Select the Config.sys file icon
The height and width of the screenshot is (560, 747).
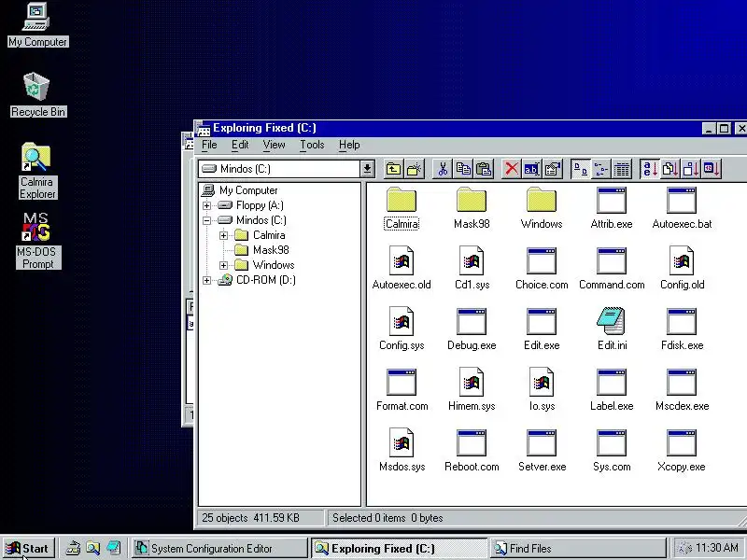point(402,321)
